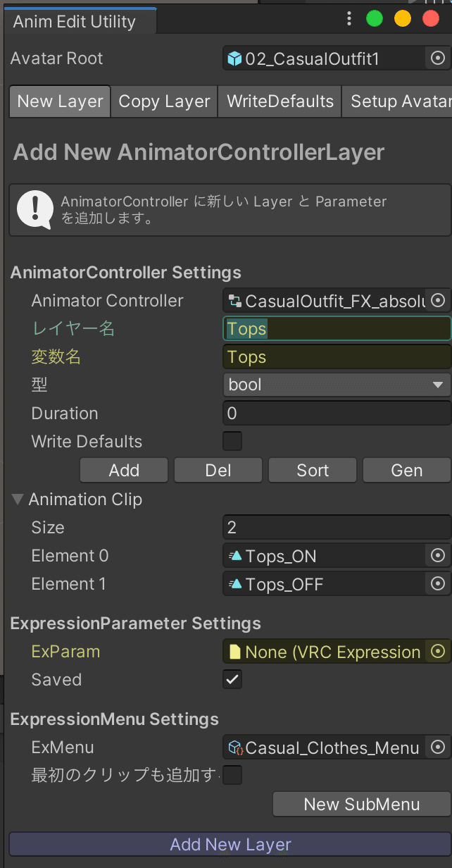Collapse the Animation Clip foldout

[x=17, y=500]
